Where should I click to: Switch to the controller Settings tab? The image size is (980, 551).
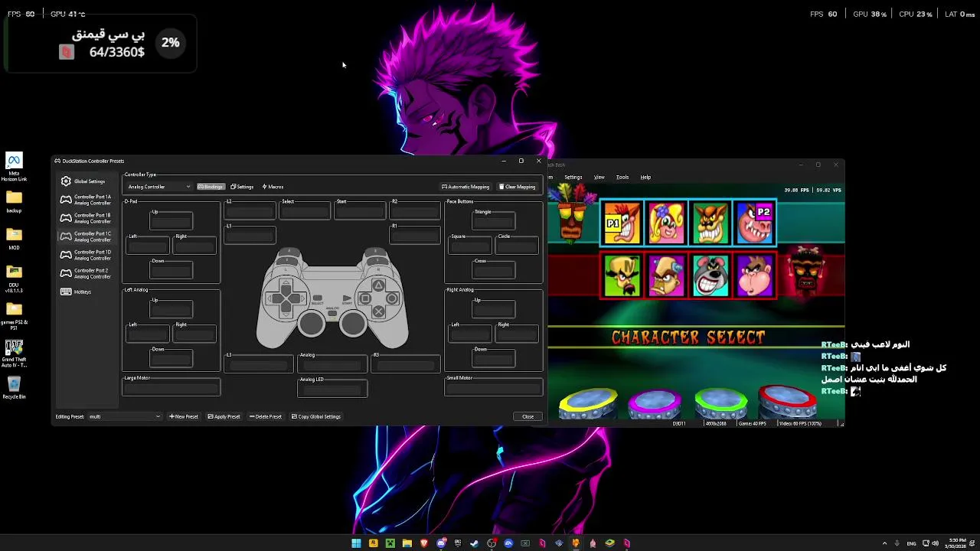click(242, 187)
